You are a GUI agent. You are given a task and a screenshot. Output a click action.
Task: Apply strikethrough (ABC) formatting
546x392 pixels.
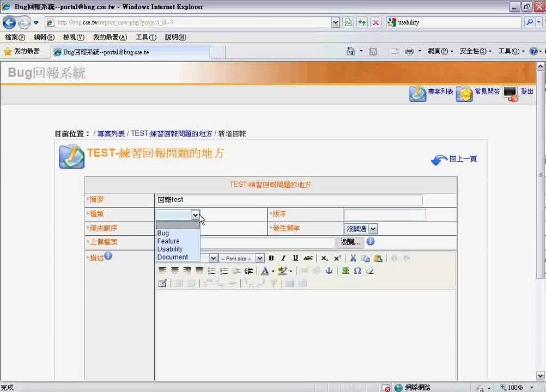(x=308, y=258)
